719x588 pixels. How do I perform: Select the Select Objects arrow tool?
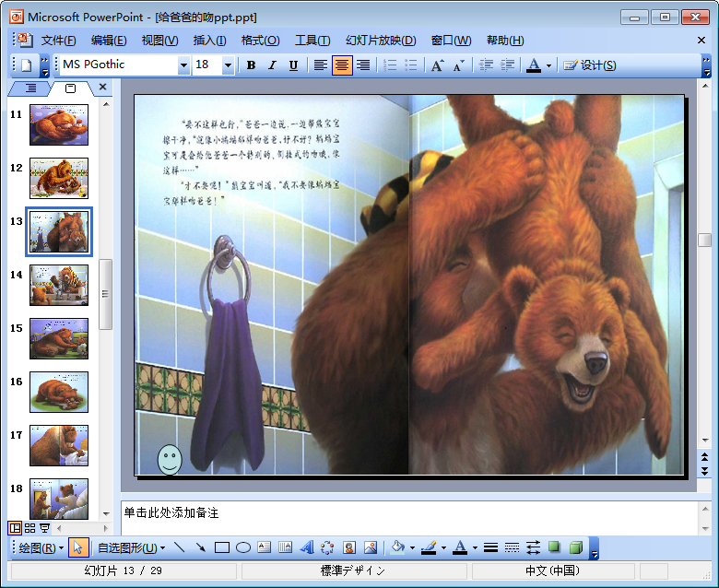coord(78,547)
